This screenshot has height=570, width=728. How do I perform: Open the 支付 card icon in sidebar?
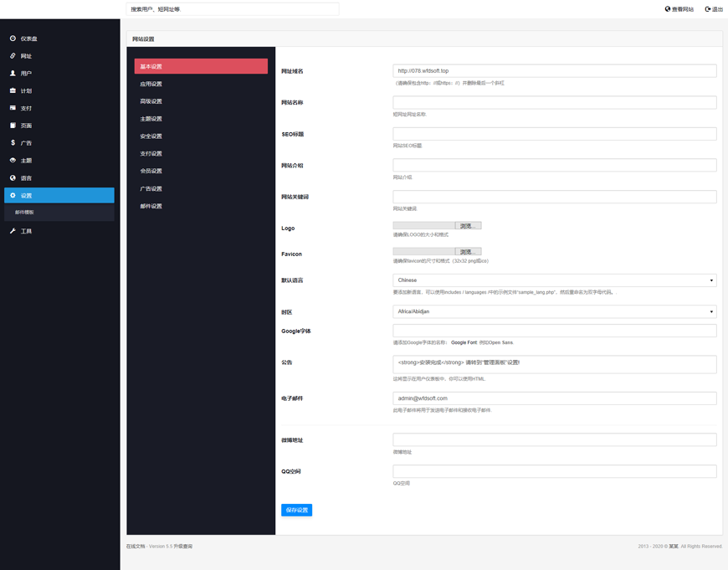point(13,108)
